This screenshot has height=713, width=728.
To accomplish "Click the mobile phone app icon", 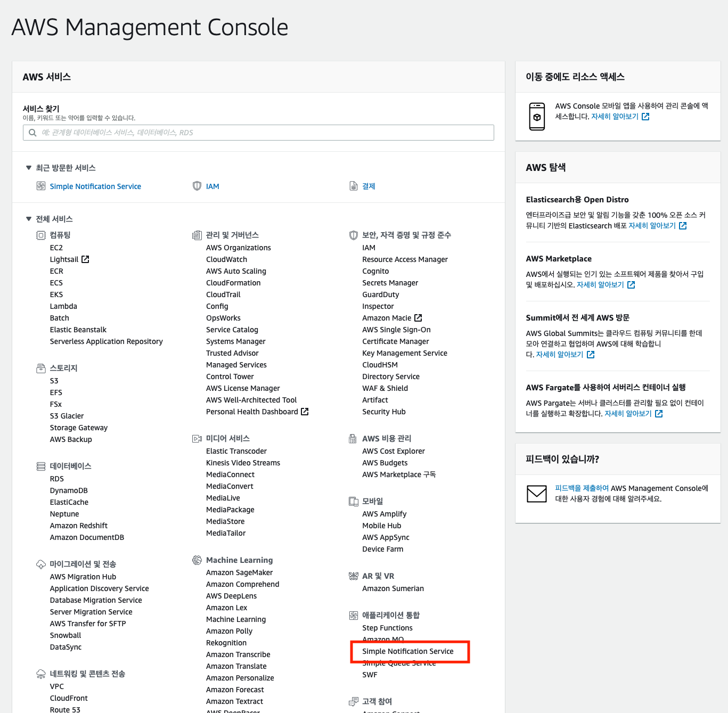I will click(x=537, y=117).
